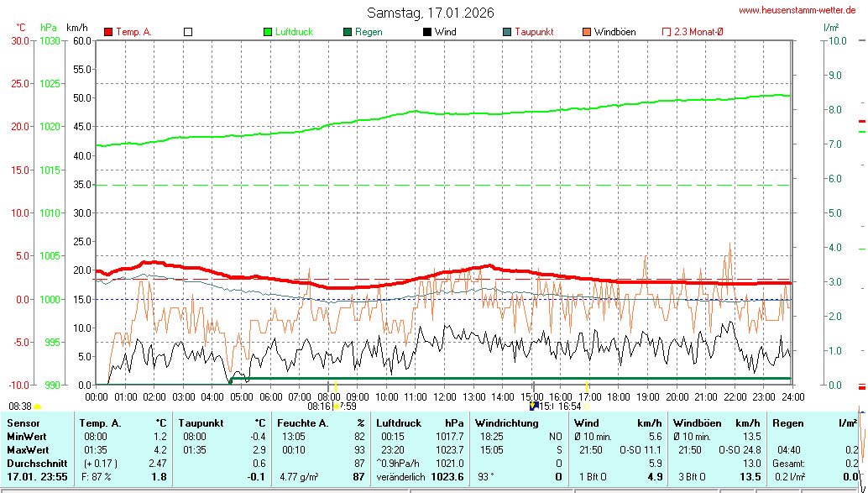Open the www.heusenstamm-wetter.de link
868x493 pixels.
point(797,10)
